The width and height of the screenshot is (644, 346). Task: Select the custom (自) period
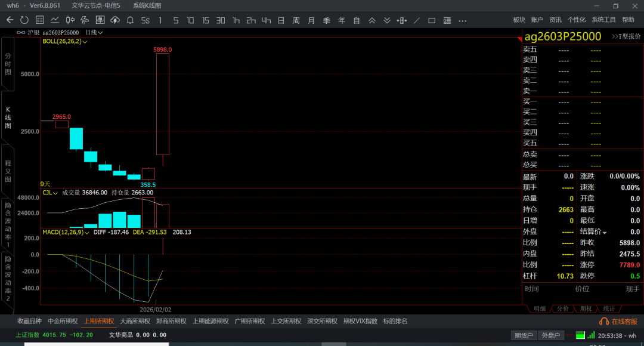coord(357,20)
